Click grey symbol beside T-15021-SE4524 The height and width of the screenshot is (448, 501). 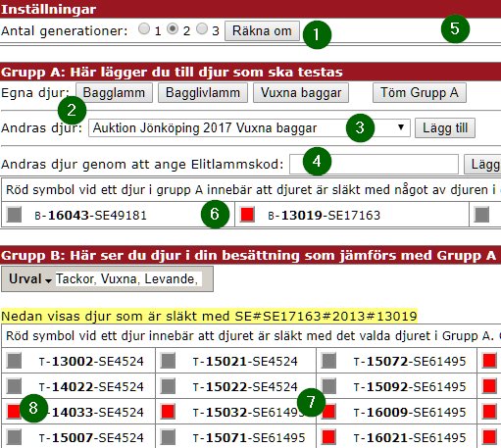(168, 361)
